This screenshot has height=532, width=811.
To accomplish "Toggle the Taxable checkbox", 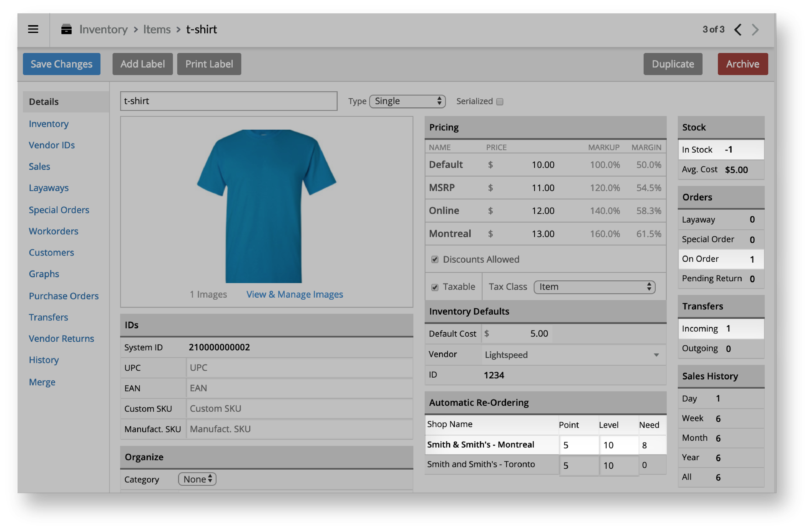I will click(x=435, y=287).
